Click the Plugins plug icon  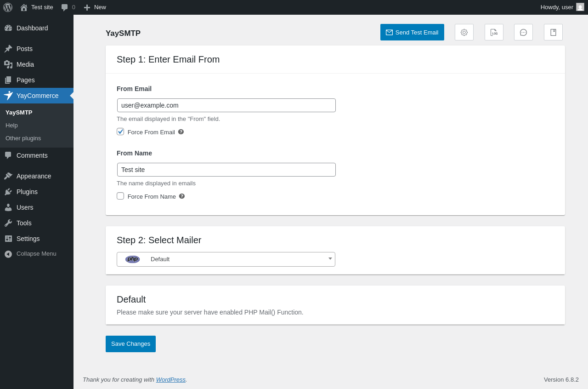[x=8, y=192]
